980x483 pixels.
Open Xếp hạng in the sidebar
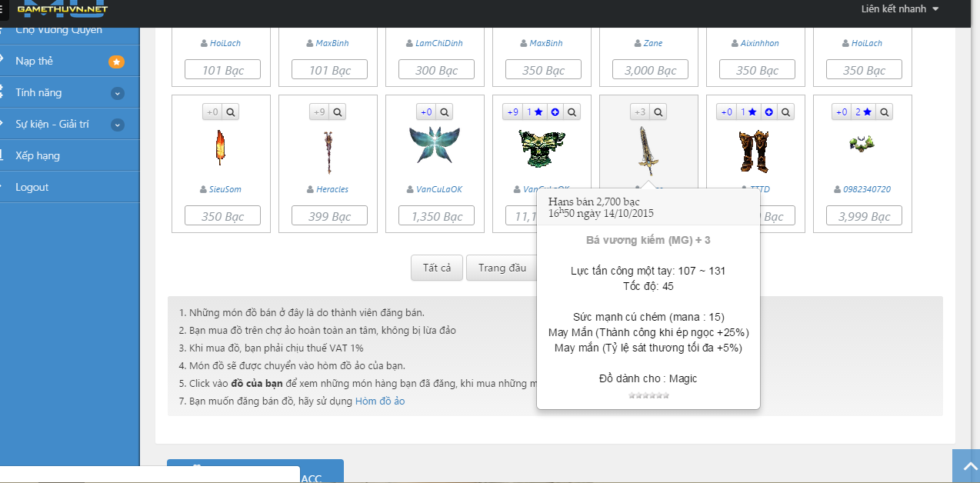pos(38,155)
